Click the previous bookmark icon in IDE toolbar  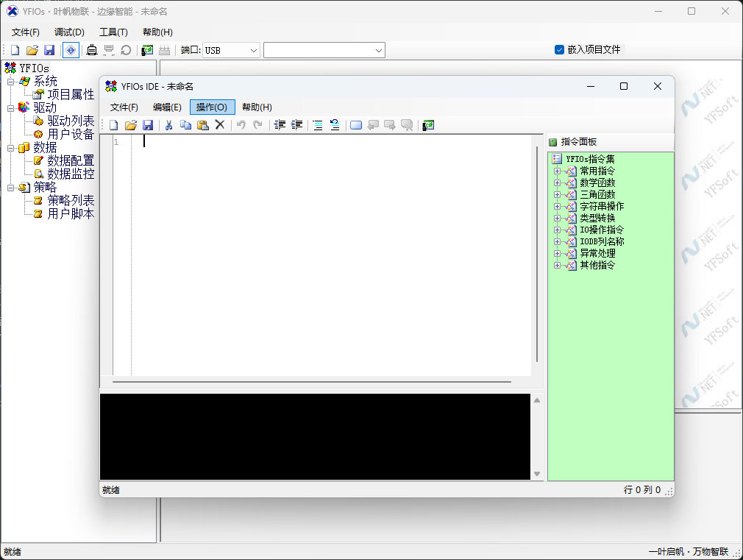(x=373, y=125)
